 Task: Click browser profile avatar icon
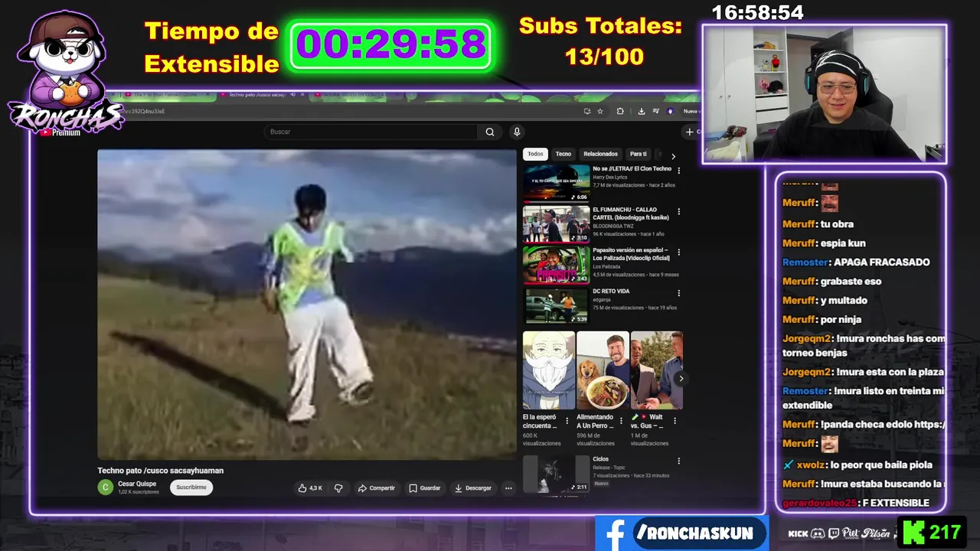(671, 111)
